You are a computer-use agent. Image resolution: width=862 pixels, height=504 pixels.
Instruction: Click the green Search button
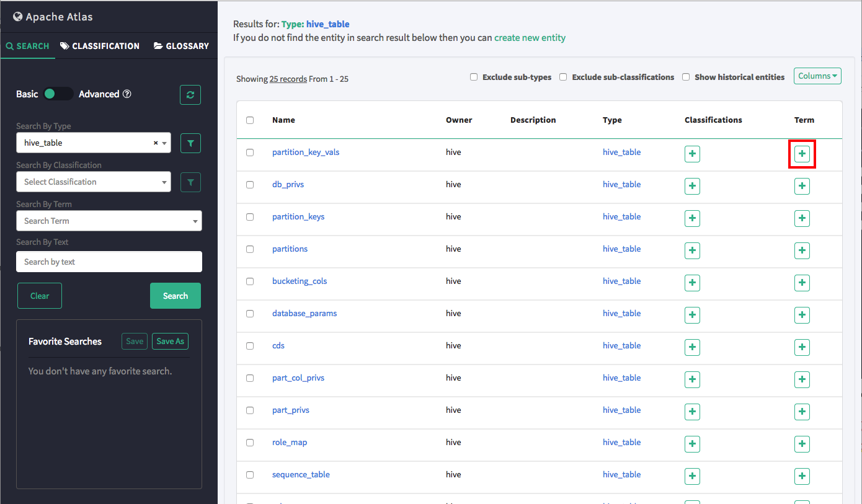(176, 296)
